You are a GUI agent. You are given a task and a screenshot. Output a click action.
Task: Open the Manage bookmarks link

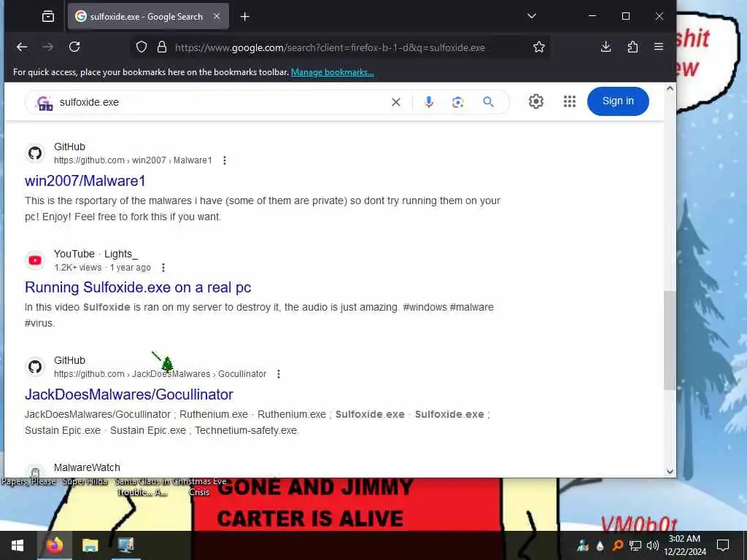pos(333,72)
